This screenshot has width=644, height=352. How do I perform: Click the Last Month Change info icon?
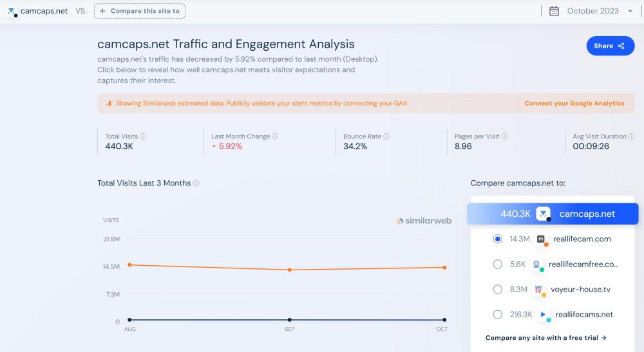click(275, 136)
